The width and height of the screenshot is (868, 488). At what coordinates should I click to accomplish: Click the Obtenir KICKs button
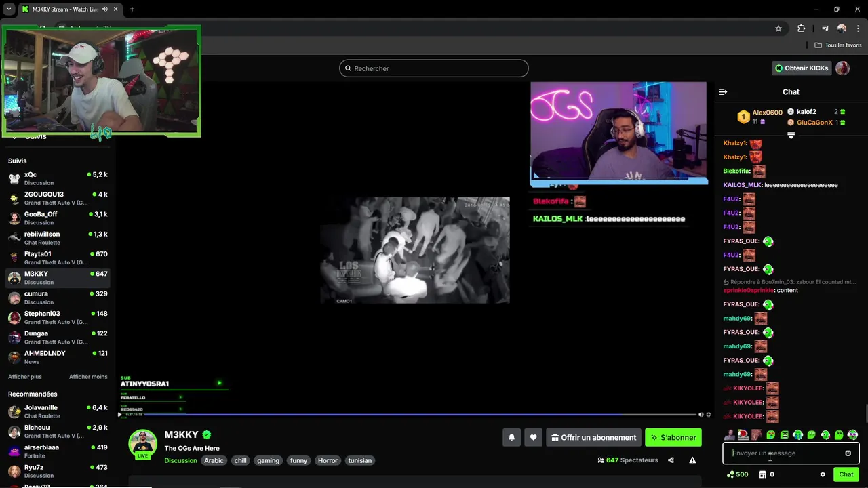click(802, 68)
